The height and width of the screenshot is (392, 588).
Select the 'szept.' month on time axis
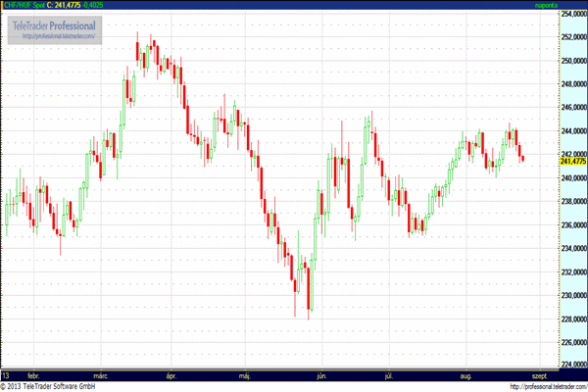pos(538,375)
